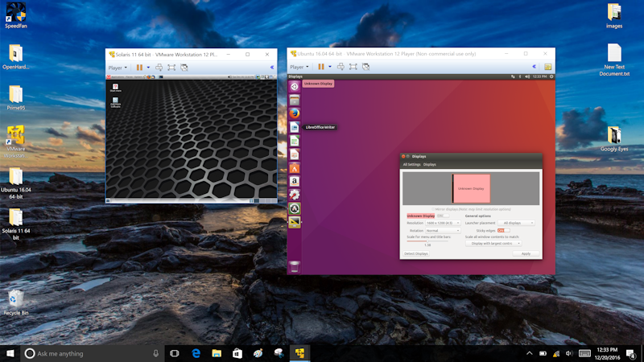Launch LibreOffice Calc from Ubuntu launcher
The height and width of the screenshot is (362, 644).
(294, 141)
